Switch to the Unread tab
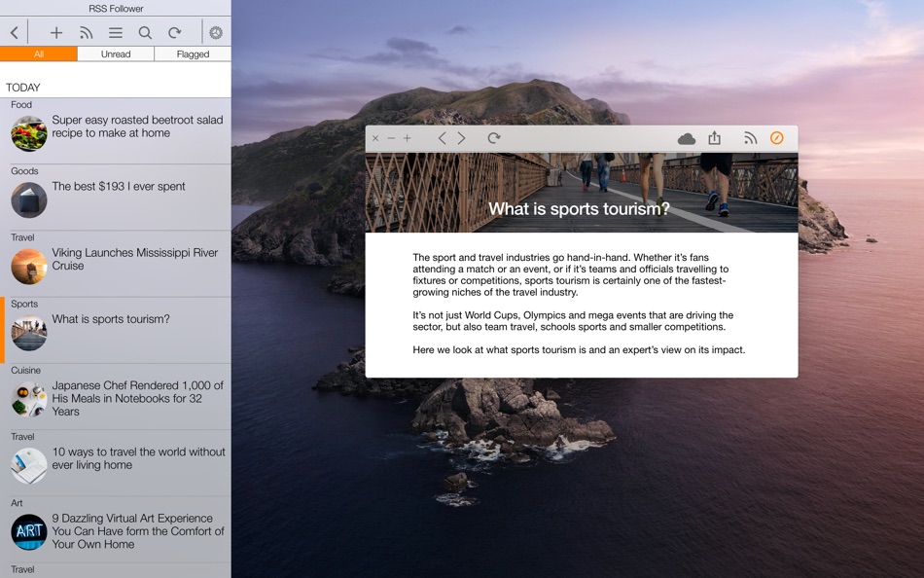Screen dimensions: 924x578 116,54
